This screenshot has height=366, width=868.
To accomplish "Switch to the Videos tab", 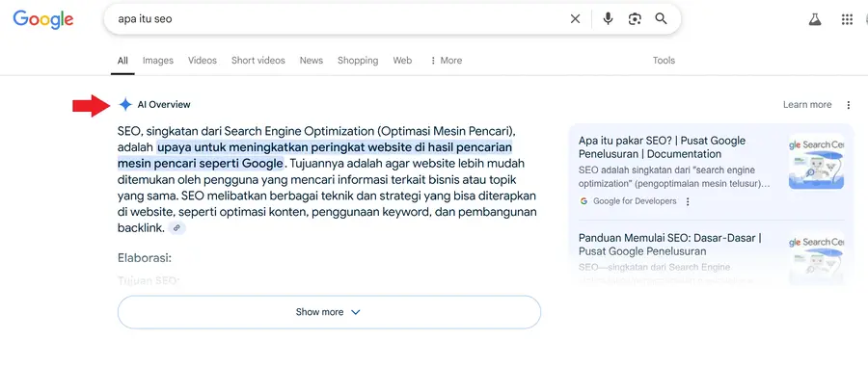I will (x=203, y=61).
